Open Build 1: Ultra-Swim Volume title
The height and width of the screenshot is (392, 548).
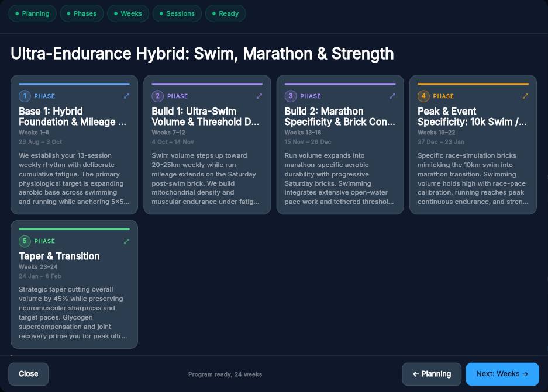point(205,117)
